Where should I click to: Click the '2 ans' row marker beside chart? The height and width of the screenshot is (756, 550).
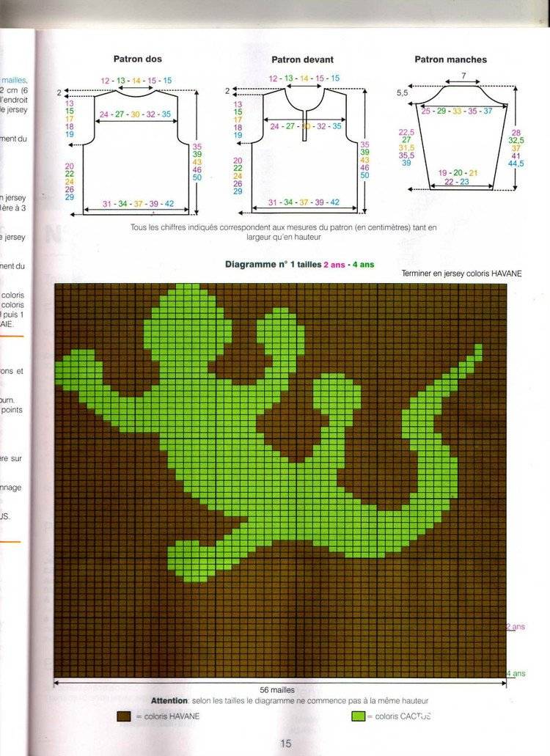point(516,627)
